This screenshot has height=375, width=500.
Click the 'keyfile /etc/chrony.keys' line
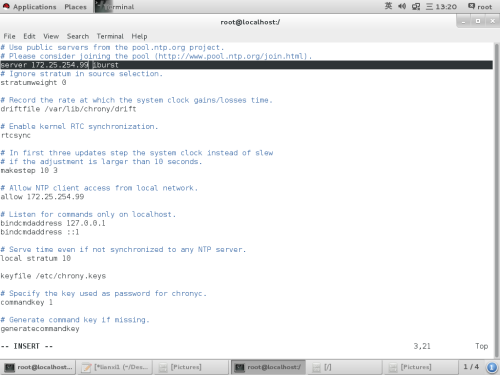pyautogui.click(x=53, y=276)
